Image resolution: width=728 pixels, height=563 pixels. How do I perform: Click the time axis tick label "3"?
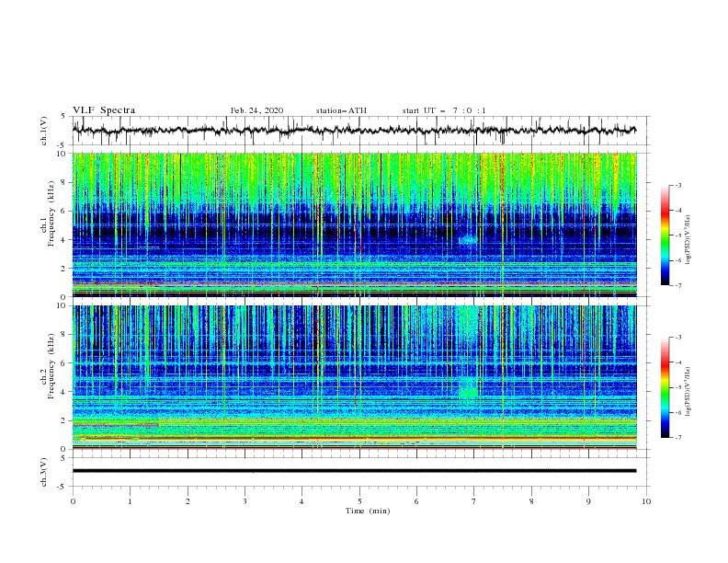pos(245,501)
